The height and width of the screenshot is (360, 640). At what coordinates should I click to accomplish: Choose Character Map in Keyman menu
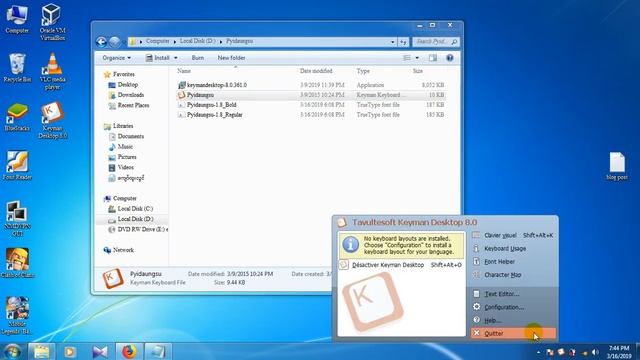(x=513, y=275)
